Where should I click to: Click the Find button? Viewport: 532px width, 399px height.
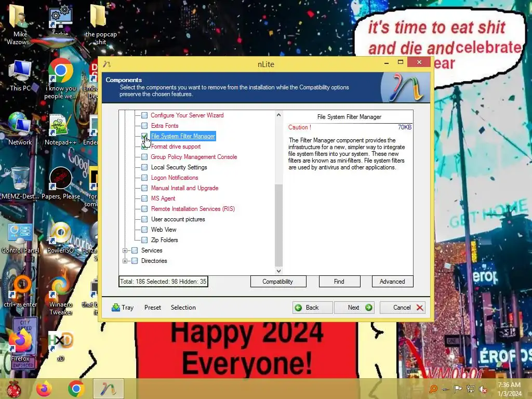[339, 281]
